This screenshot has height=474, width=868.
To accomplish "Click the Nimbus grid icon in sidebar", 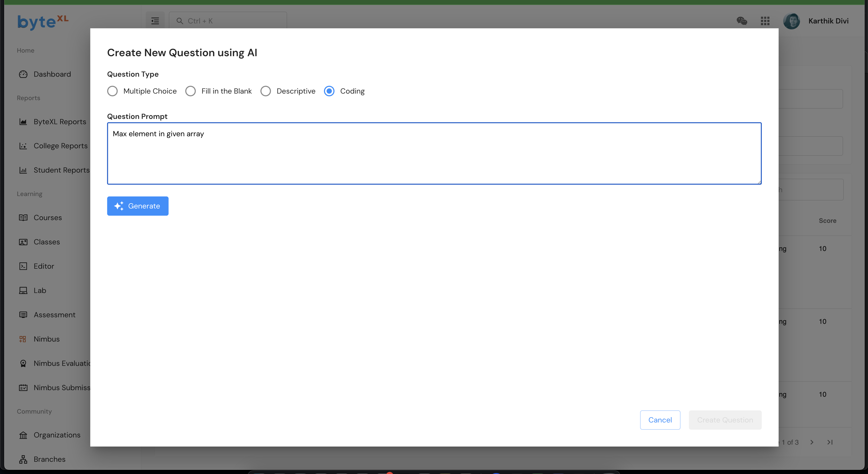I will [x=23, y=339].
